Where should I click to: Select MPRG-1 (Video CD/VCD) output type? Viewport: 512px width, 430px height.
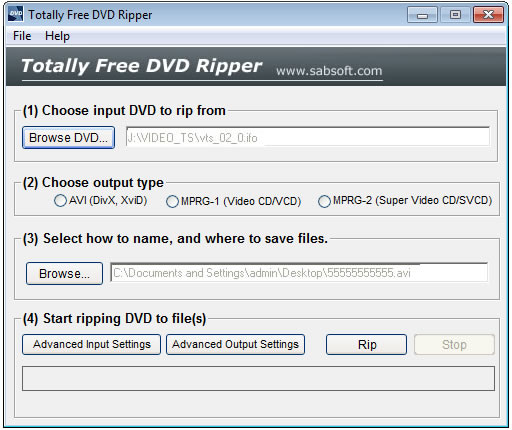(234, 201)
